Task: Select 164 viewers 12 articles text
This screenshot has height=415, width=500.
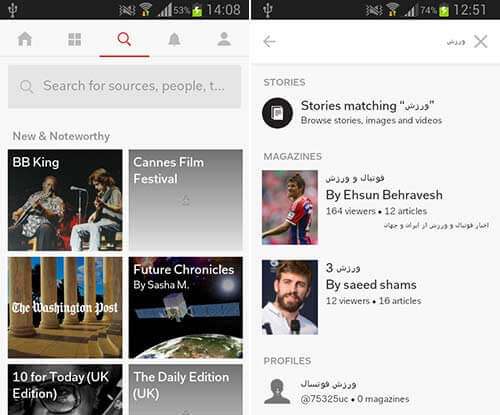Action: (376, 211)
